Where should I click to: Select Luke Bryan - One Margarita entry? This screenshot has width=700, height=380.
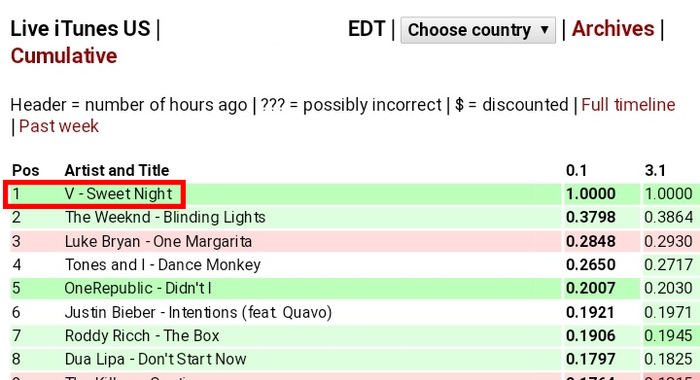point(158,242)
